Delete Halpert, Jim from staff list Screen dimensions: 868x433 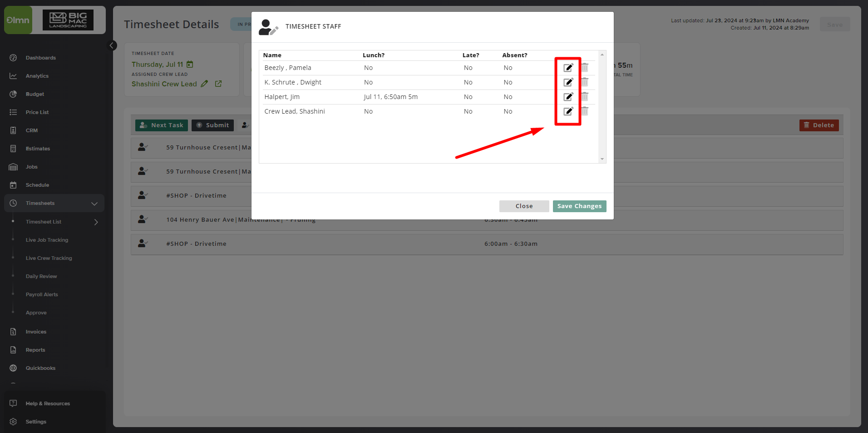click(x=585, y=97)
